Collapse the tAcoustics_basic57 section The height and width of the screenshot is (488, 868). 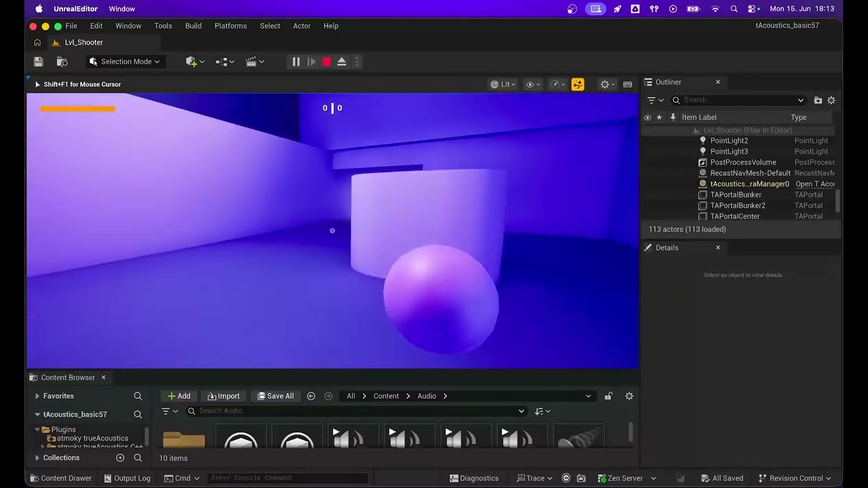pos(37,414)
